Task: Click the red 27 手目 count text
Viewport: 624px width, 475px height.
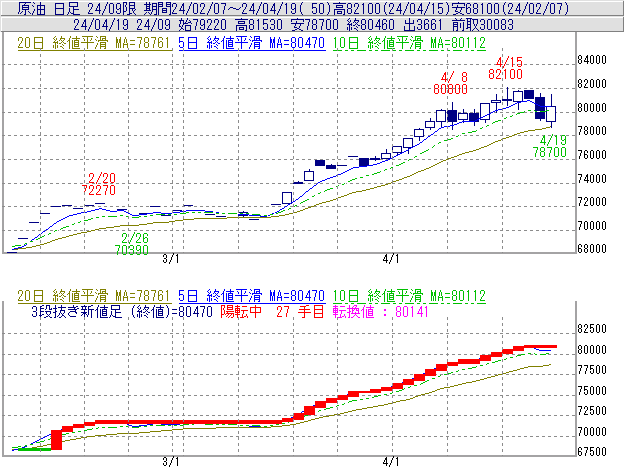Action: [300, 311]
